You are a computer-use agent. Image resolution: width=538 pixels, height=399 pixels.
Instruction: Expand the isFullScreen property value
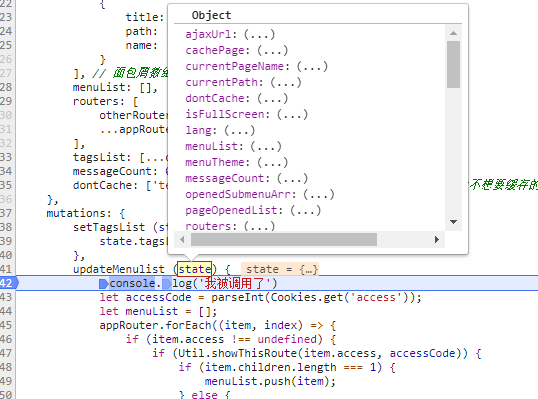point(292,114)
